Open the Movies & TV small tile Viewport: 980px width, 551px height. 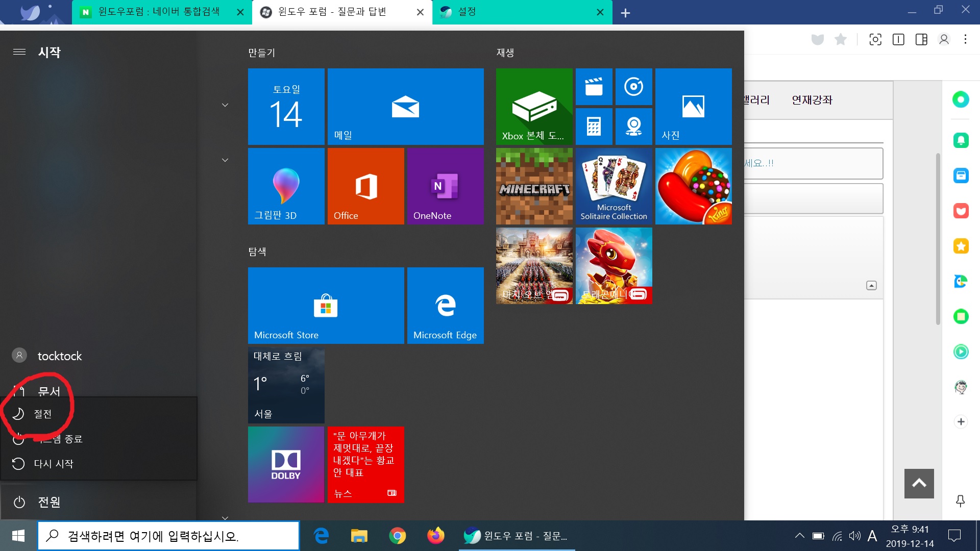click(594, 87)
